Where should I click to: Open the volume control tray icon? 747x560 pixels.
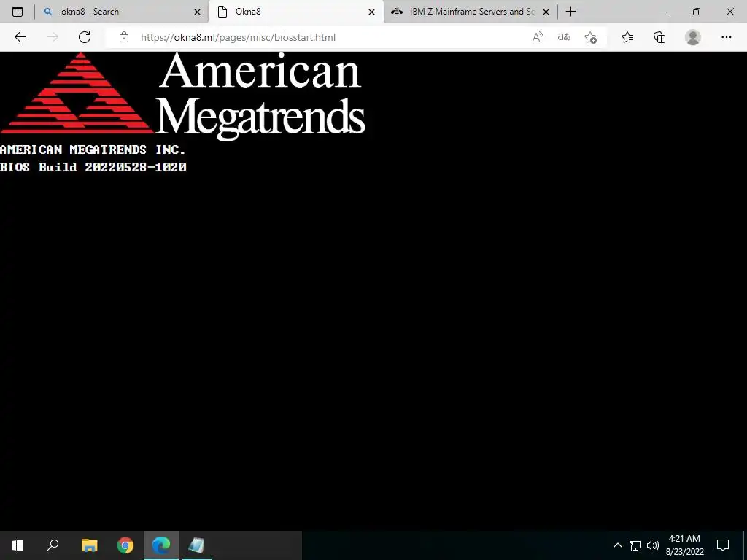click(653, 545)
